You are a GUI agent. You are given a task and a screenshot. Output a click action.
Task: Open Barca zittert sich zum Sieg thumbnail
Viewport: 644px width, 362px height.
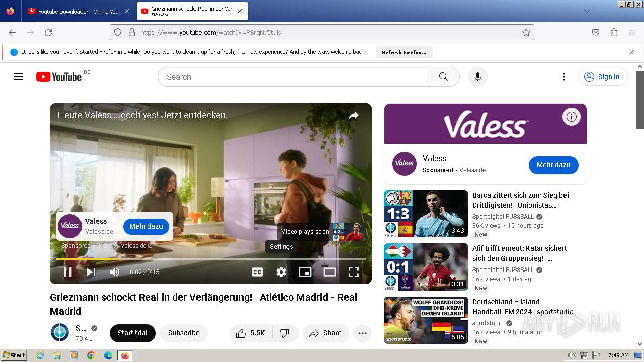point(426,214)
